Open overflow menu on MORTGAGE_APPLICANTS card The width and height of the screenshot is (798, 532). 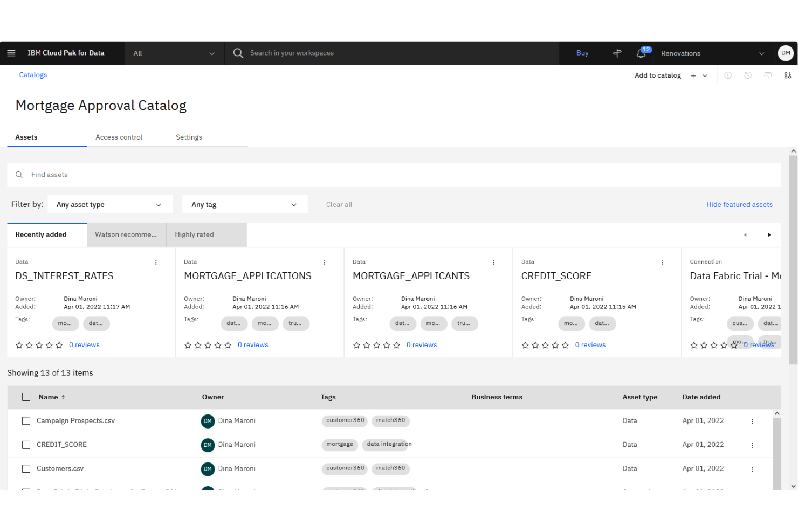pos(493,263)
